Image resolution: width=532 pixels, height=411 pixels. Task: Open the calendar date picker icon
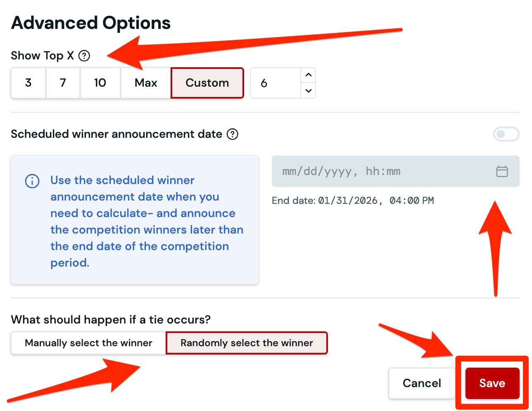tap(502, 171)
